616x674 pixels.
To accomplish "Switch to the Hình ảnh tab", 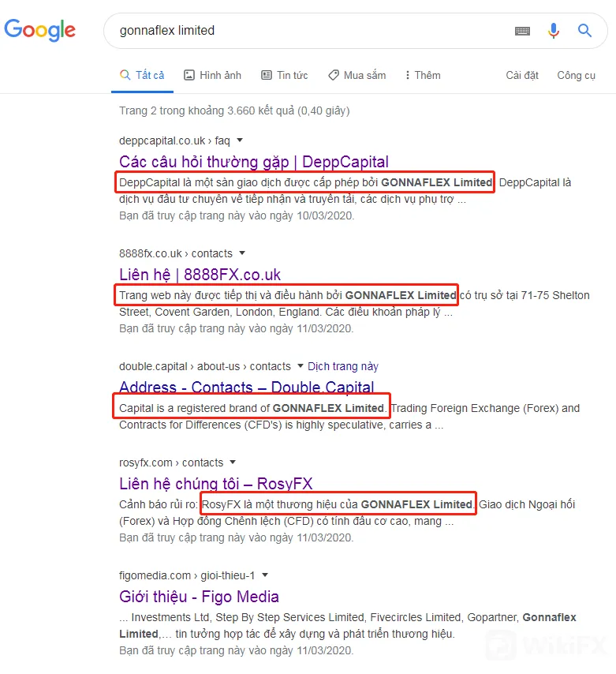I will click(213, 75).
